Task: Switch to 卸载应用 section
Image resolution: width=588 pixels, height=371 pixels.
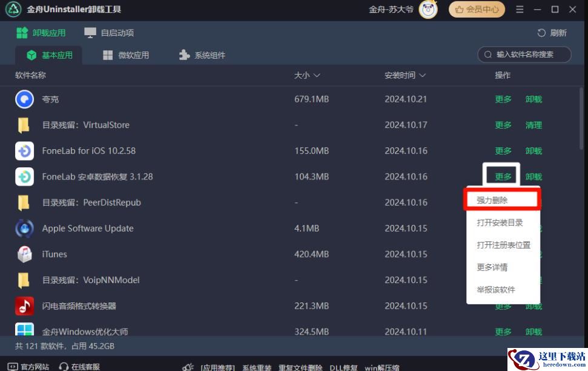Action: click(41, 33)
